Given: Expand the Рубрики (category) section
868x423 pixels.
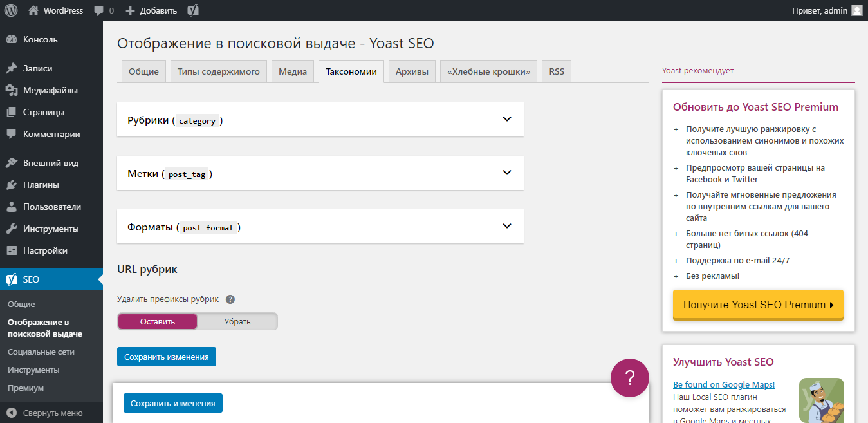Looking at the screenshot, I should click(506, 119).
